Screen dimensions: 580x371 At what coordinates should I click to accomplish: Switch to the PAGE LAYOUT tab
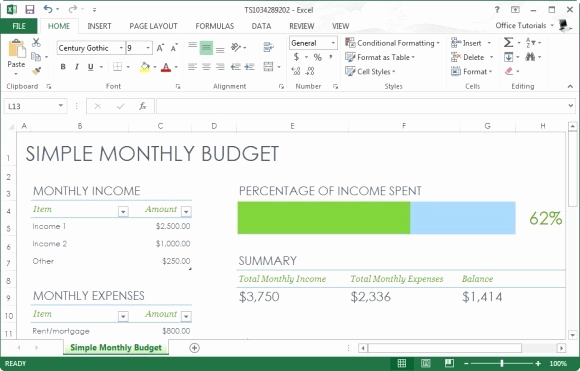pyautogui.click(x=153, y=26)
